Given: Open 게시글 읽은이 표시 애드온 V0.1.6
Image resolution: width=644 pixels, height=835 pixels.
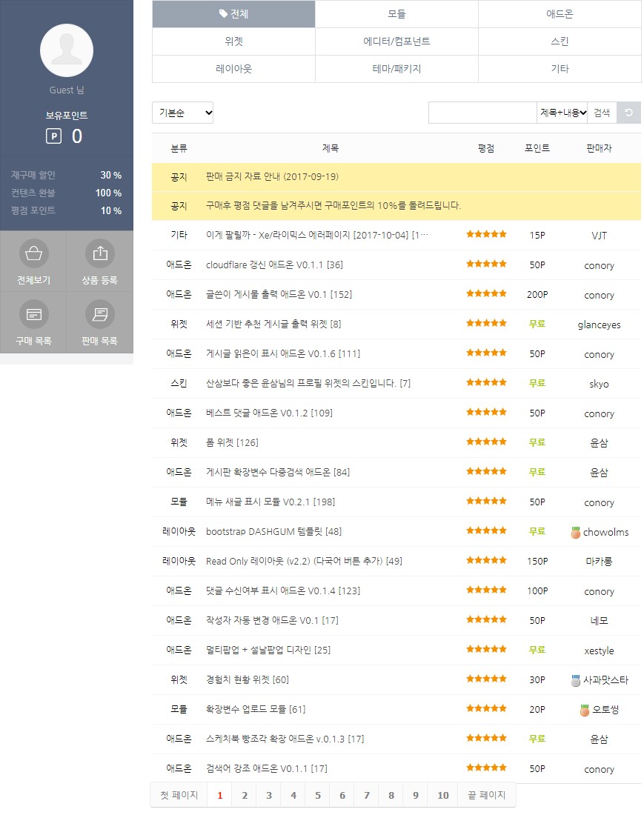Looking at the screenshot, I should tap(283, 353).
